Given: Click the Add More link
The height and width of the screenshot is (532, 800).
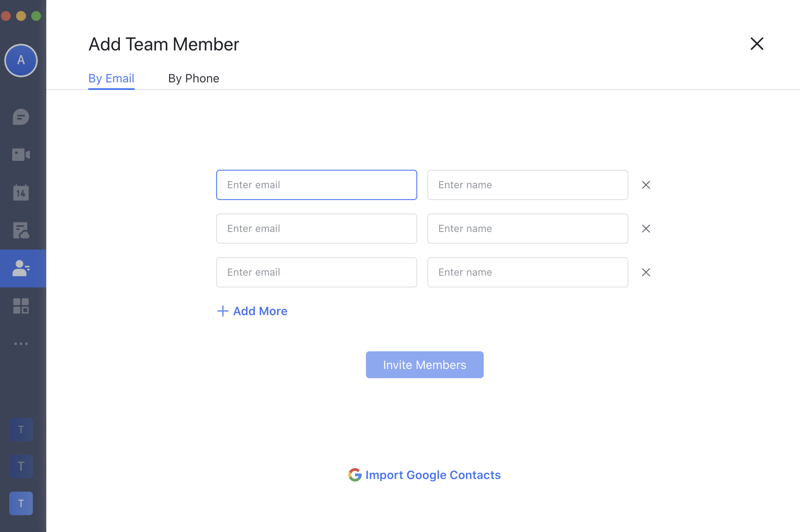Looking at the screenshot, I should (252, 311).
